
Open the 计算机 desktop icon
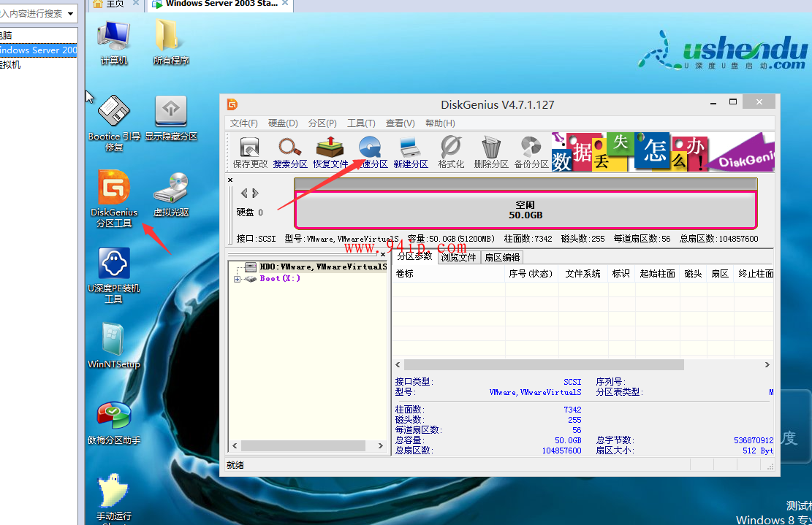click(114, 43)
